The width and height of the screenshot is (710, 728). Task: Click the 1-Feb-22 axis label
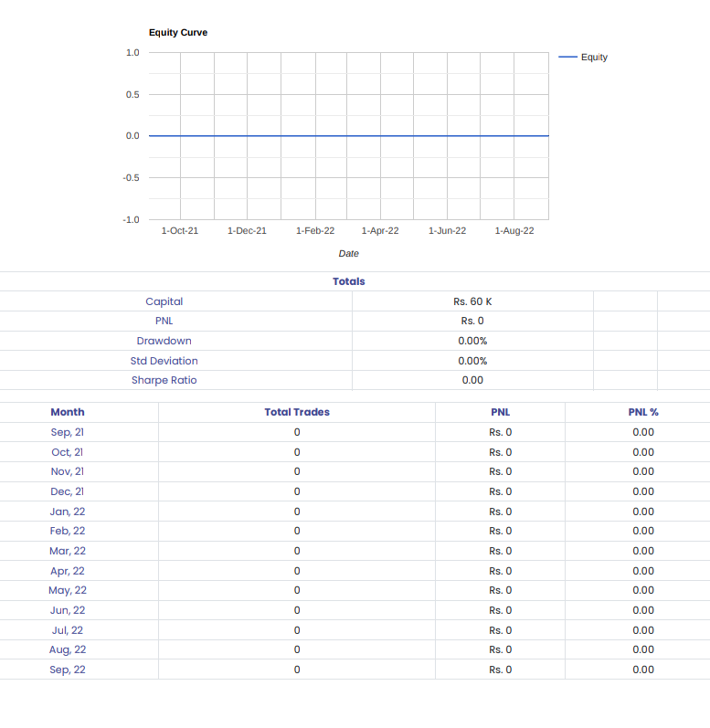tap(315, 231)
